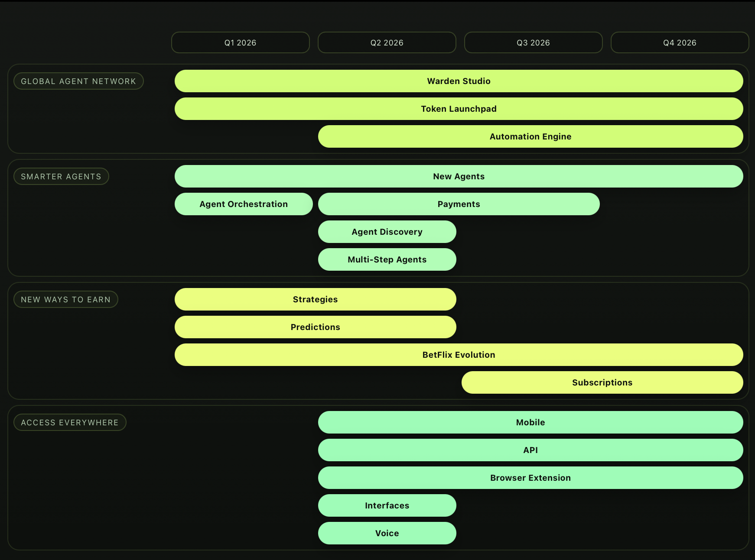Open the Strategies roadmap bar
This screenshot has height=560, width=755.
click(x=316, y=299)
